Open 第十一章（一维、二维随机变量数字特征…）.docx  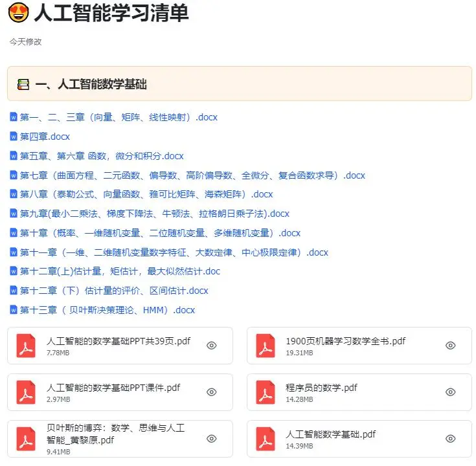click(174, 252)
